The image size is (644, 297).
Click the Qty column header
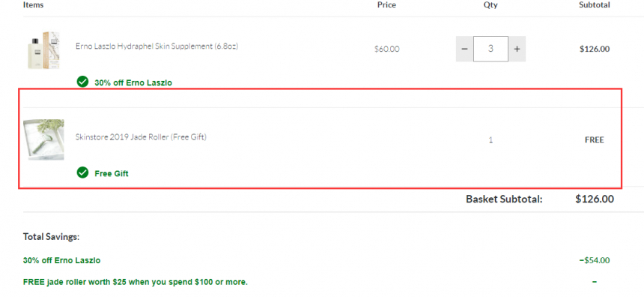pos(490,5)
